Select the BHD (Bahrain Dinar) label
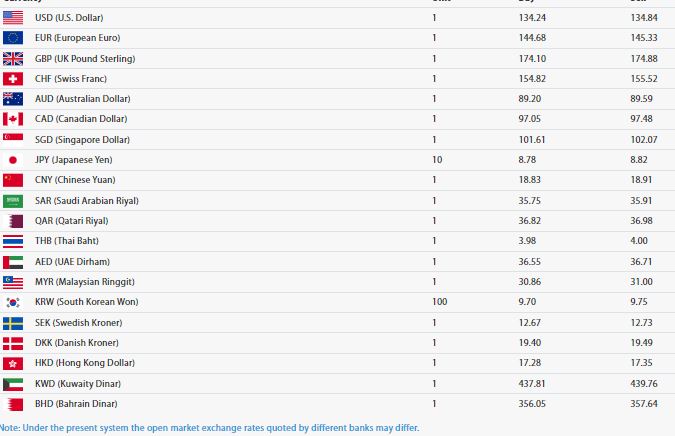The width and height of the screenshot is (675, 436). point(76,404)
